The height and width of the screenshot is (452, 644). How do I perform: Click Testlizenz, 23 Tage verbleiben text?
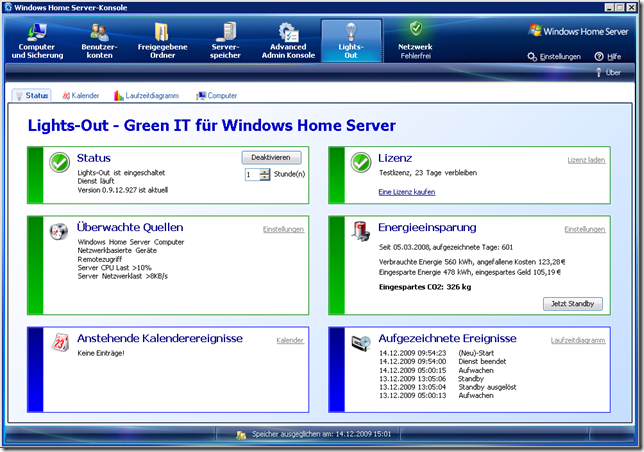pos(428,173)
